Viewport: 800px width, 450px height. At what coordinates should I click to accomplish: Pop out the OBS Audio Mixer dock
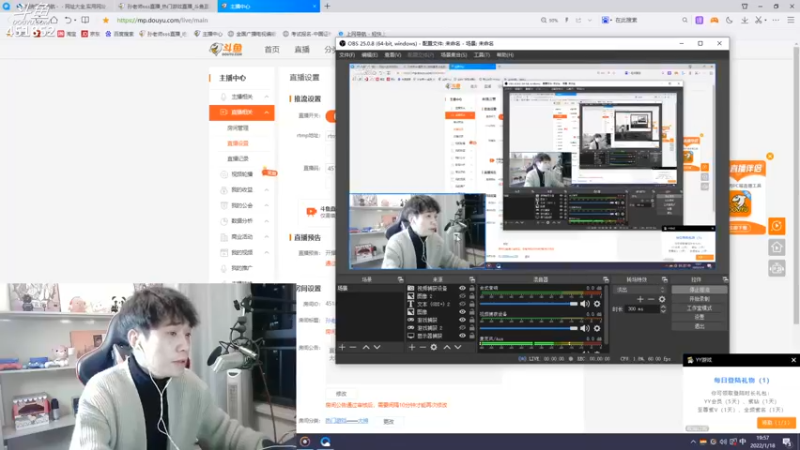point(605,280)
